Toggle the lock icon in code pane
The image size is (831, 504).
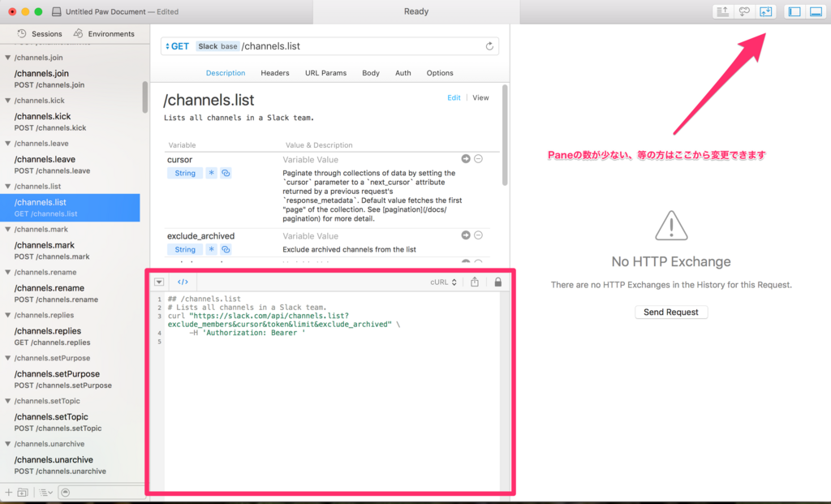497,282
